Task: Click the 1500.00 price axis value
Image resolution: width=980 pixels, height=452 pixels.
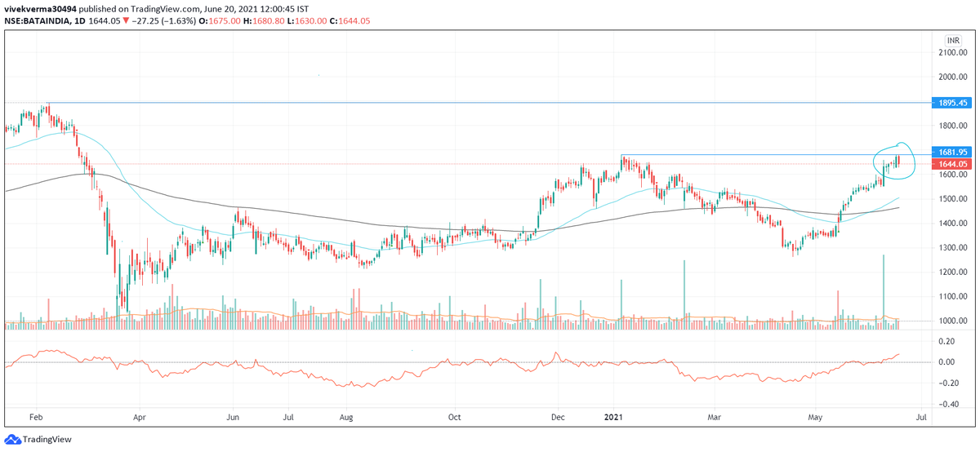Action: pos(954,199)
